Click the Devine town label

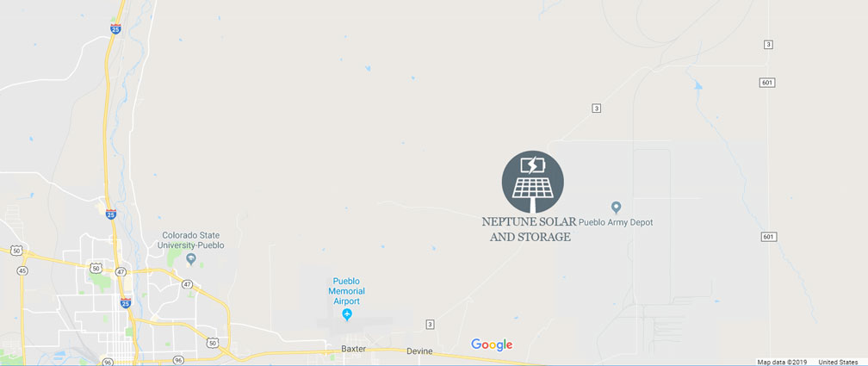click(x=419, y=351)
